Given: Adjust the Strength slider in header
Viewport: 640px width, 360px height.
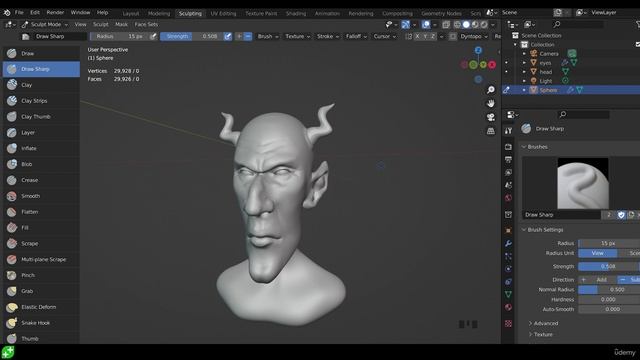Looking at the screenshot, I should (192, 36).
